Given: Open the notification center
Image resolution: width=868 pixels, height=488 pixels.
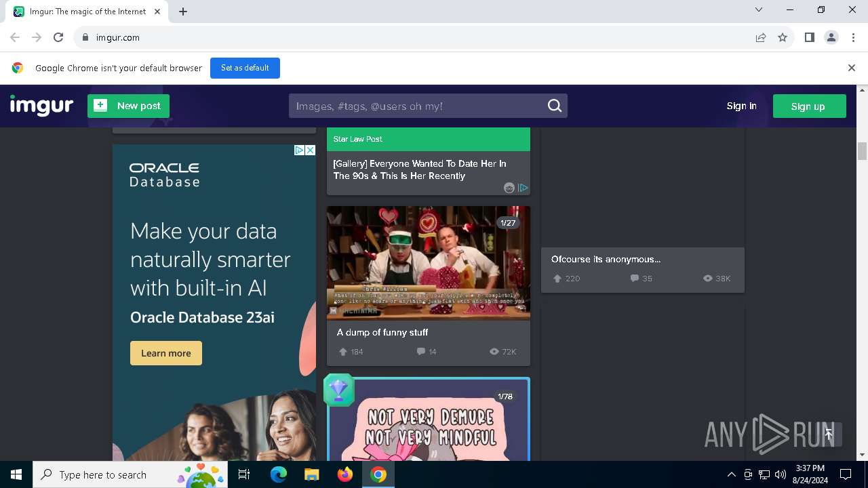Looking at the screenshot, I should (x=846, y=474).
